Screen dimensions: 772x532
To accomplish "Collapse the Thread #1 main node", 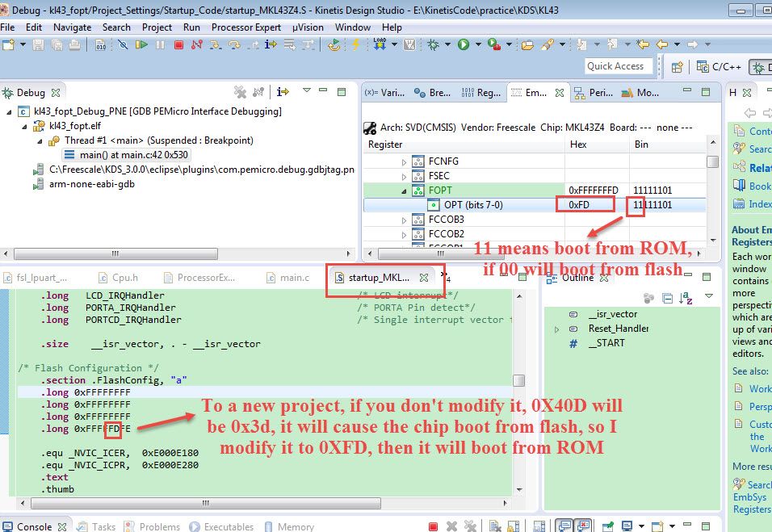I will click(x=40, y=141).
